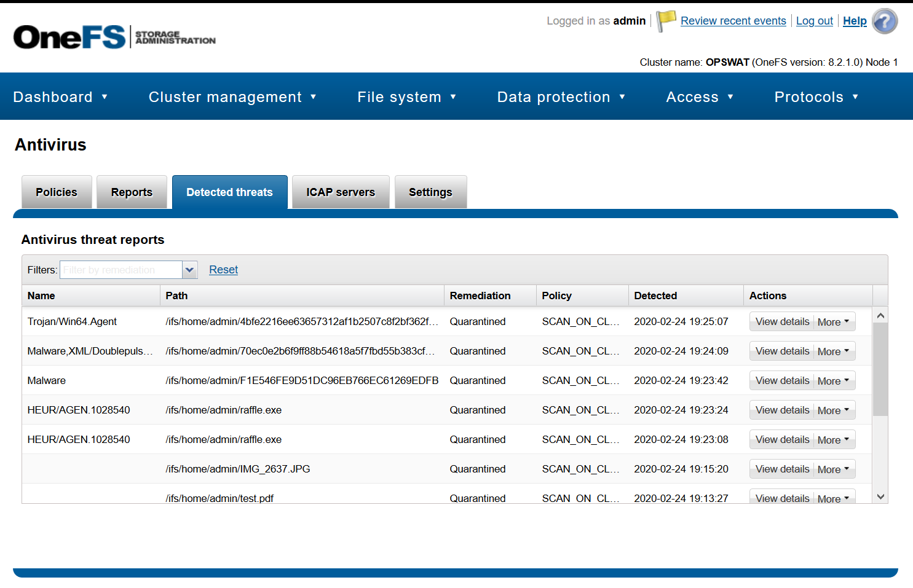Expand More actions for IMG_2637.JPG
Screen dimensions: 913x588
coord(834,469)
